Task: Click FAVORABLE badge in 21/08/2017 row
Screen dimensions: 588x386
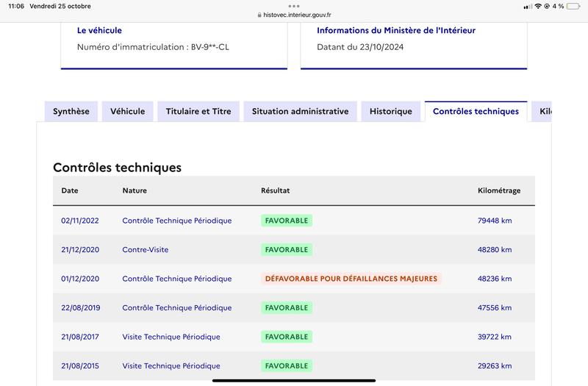Action: coord(287,337)
